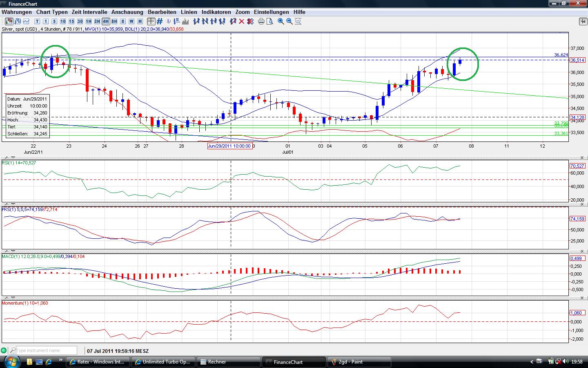Viewport: 588px width, 368px height.
Task: Open print preview from toolbar
Action: 269,21
